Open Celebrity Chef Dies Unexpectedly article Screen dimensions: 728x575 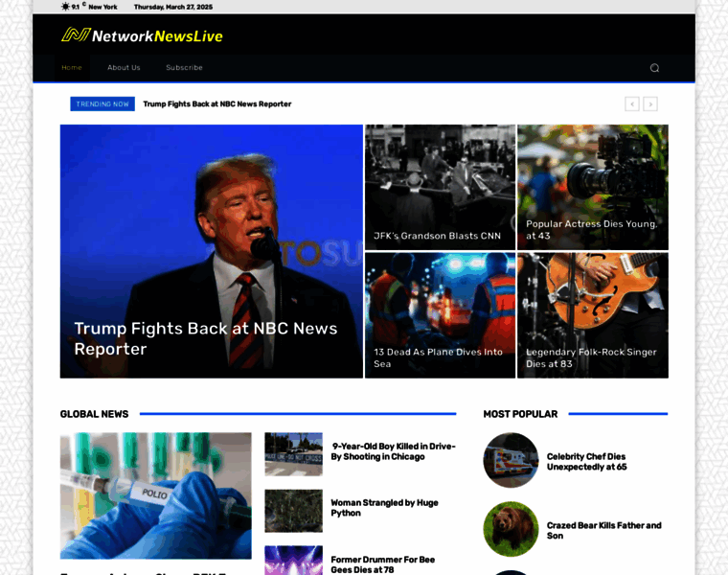pyautogui.click(x=587, y=462)
